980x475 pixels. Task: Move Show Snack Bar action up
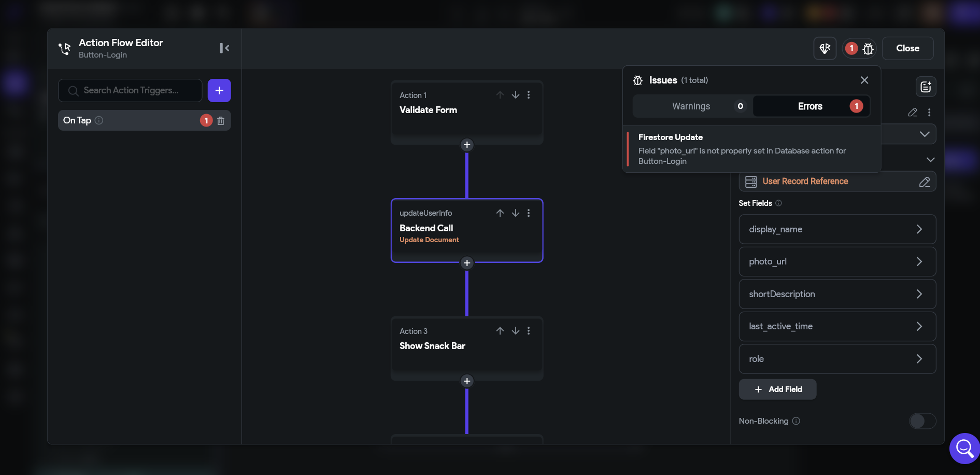click(500, 331)
